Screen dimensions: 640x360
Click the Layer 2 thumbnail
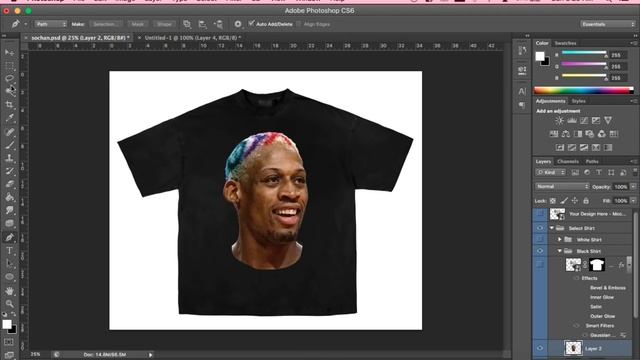(x=573, y=348)
